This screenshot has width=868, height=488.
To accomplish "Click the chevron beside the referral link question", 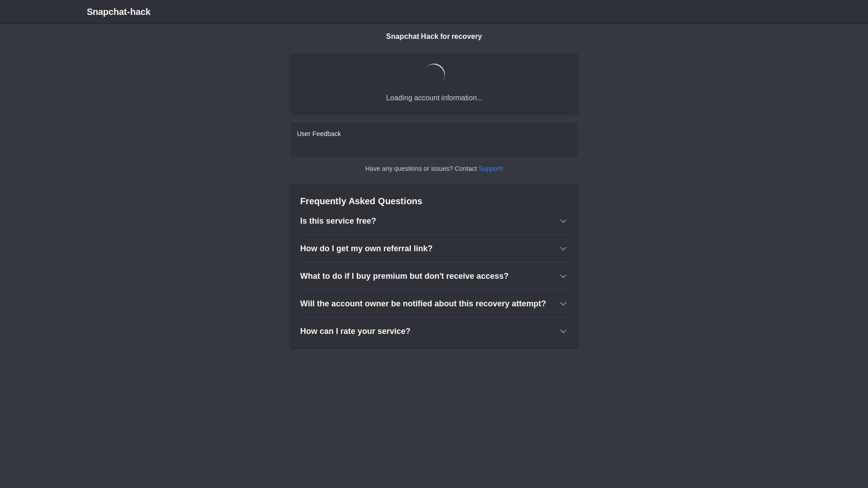I will (x=563, y=249).
